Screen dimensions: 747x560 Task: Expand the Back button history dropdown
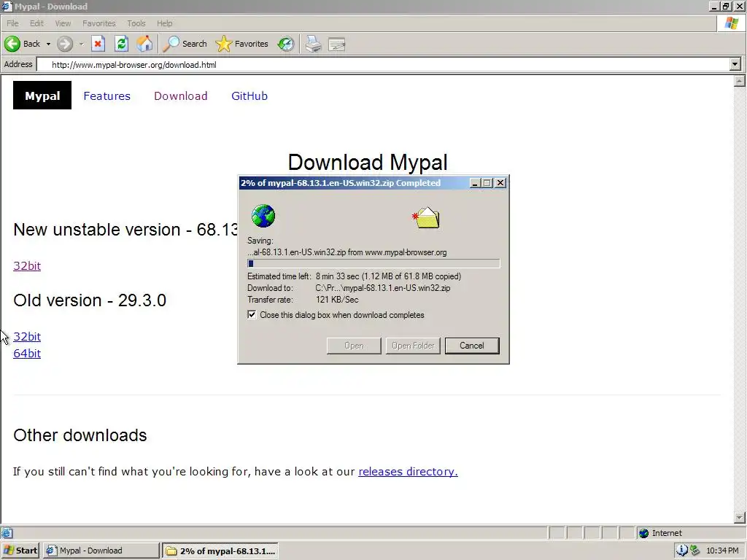[x=48, y=44]
